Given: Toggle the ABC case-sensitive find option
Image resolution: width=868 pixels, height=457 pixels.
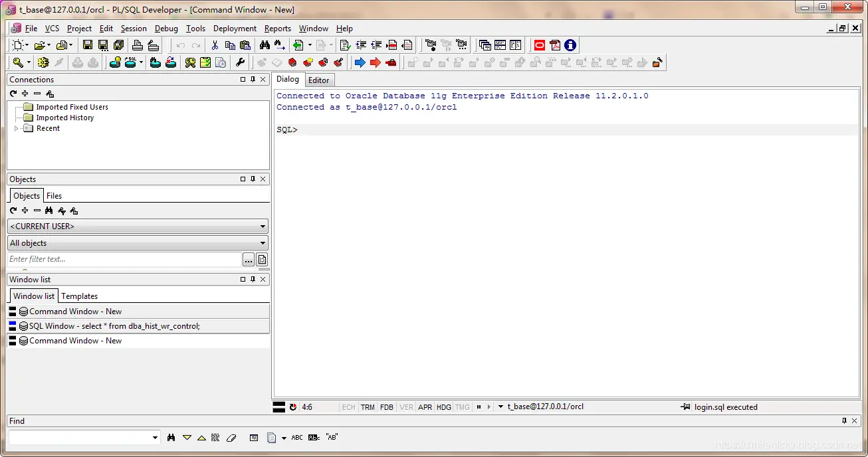Looking at the screenshot, I should (x=297, y=438).
